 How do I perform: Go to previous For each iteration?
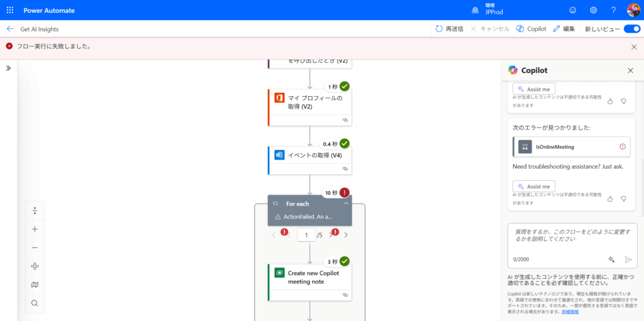point(274,235)
